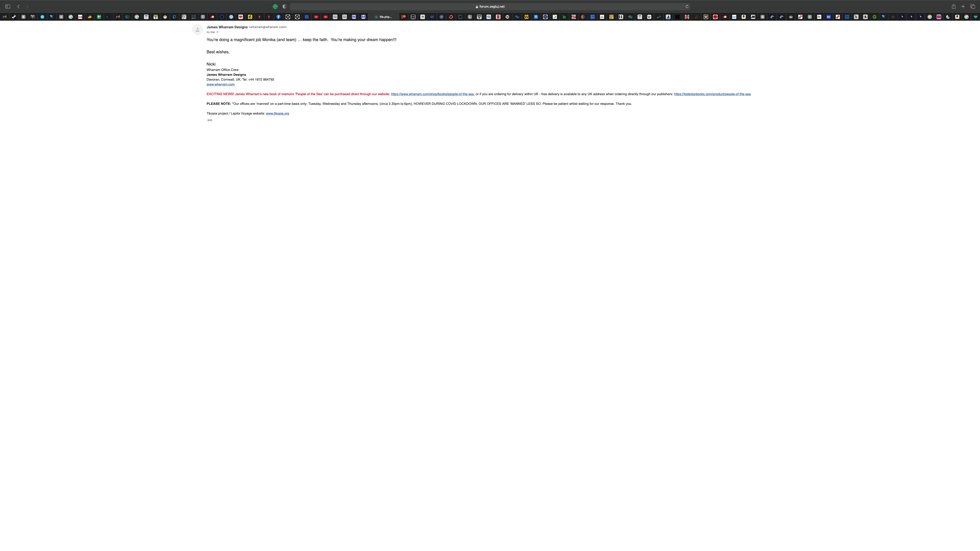This screenshot has height=551, width=980.
Task: Show the Safari sidebar
Action: 8,6
